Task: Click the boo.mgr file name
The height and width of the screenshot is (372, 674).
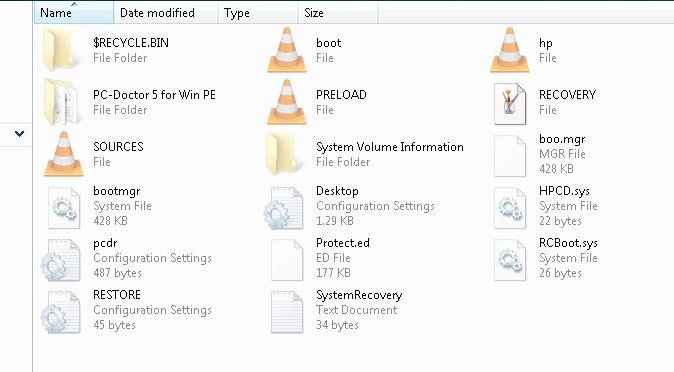Action: [x=562, y=139]
